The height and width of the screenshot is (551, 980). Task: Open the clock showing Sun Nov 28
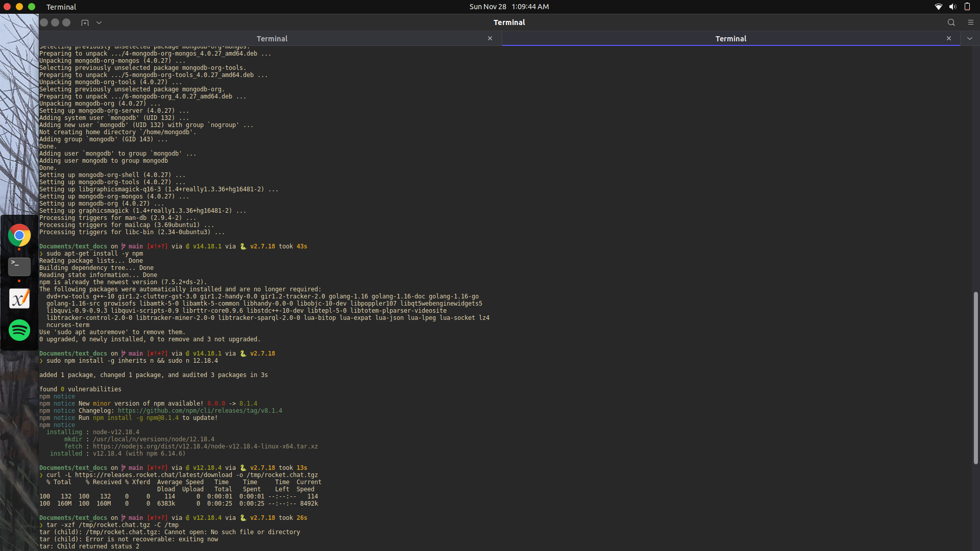coord(509,7)
